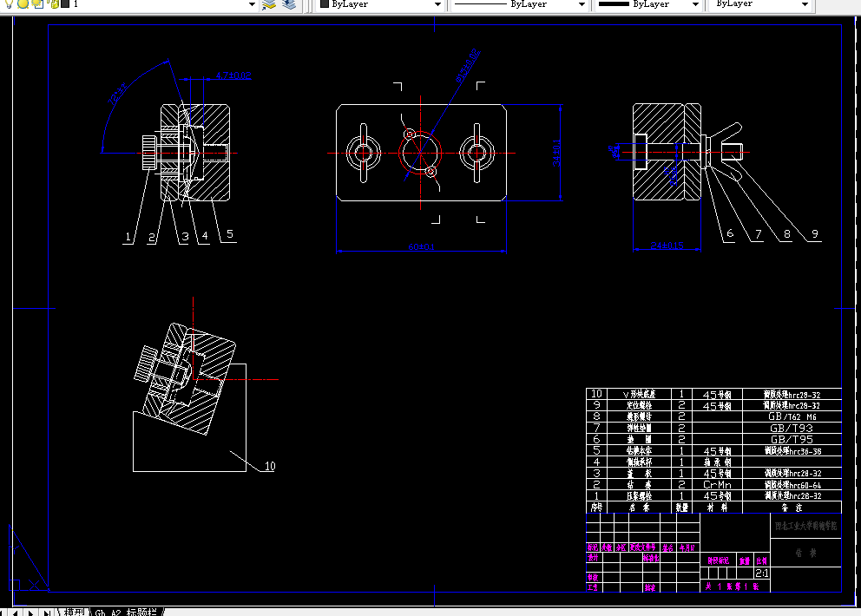
Task: Click the next layout tab arrow
Action: pyautogui.click(x=30, y=613)
